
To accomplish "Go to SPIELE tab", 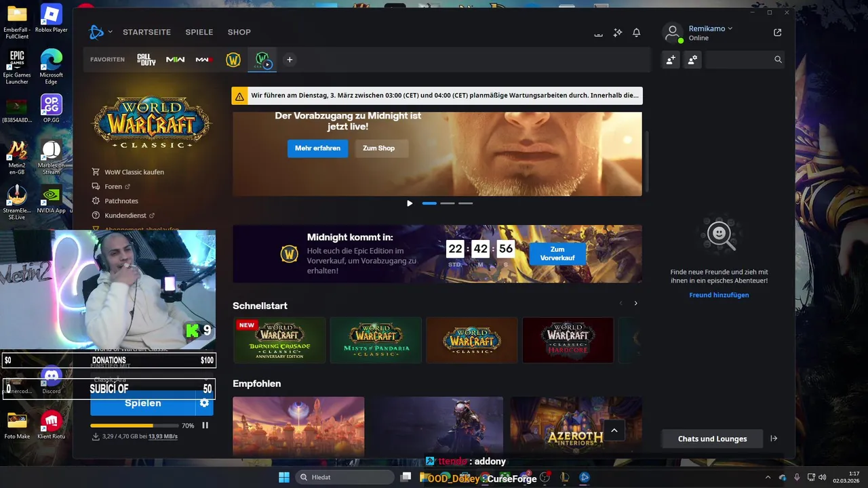I will (199, 32).
